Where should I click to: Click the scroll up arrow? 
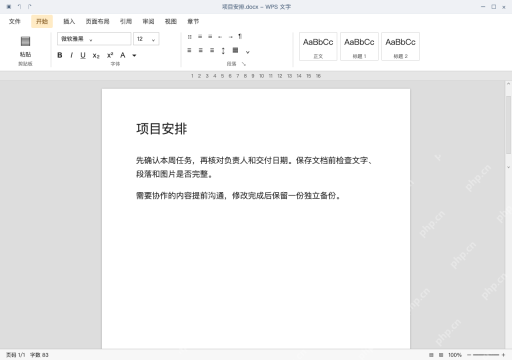pos(508,84)
